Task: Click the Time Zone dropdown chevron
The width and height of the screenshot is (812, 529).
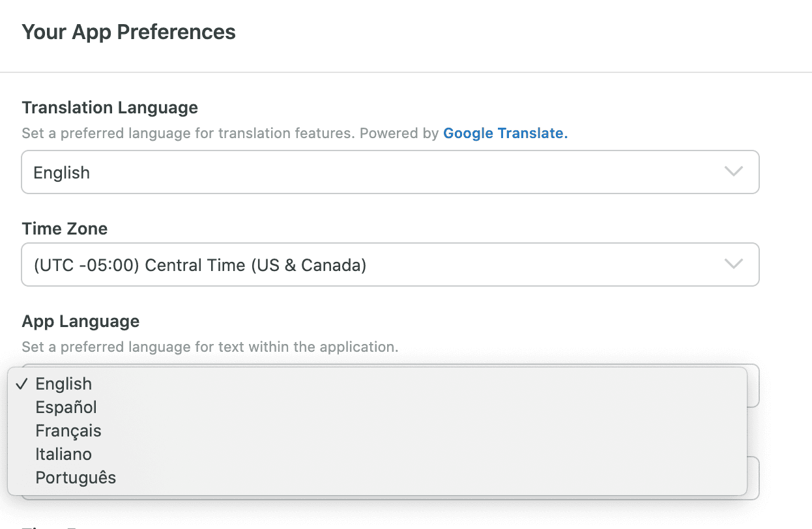Action: [733, 264]
